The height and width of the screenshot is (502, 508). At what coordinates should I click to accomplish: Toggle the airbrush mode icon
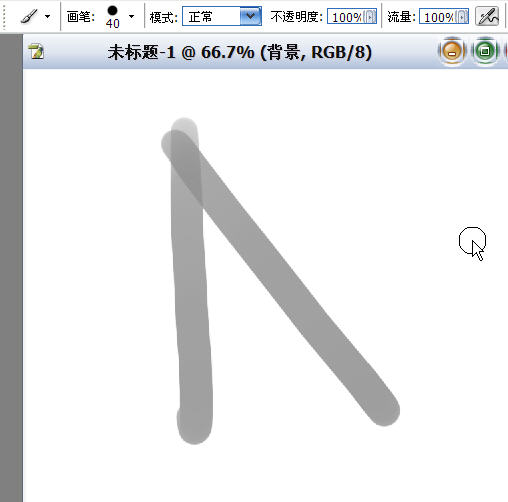(x=487, y=16)
